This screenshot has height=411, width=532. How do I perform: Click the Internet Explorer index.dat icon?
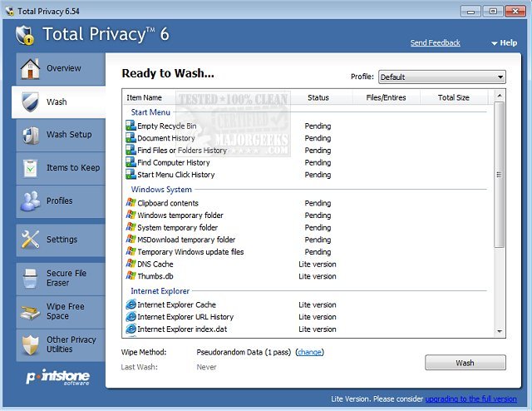131,329
